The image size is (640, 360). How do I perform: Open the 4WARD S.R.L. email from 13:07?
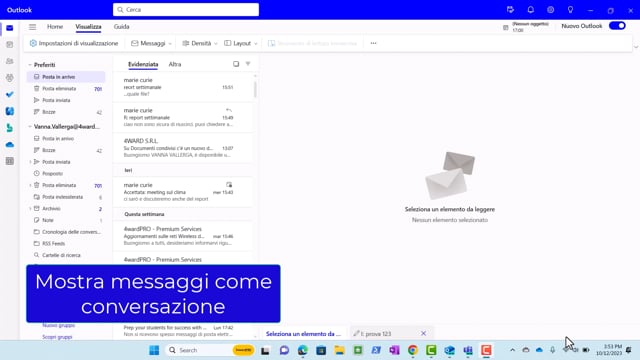(183, 148)
